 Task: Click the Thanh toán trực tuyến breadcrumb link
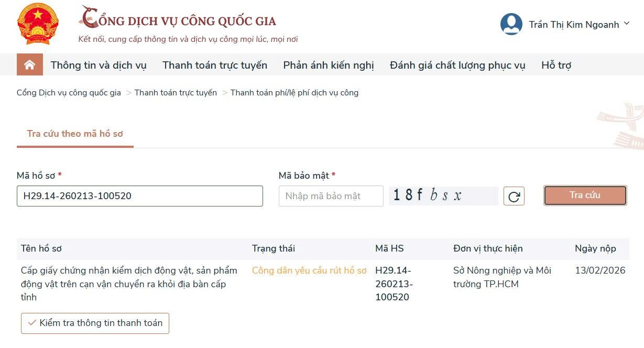(x=176, y=93)
